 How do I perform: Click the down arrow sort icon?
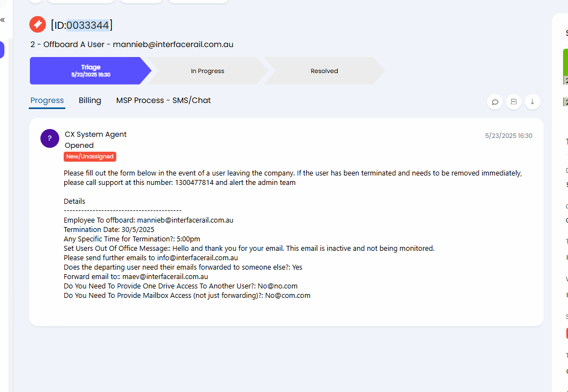tap(533, 102)
